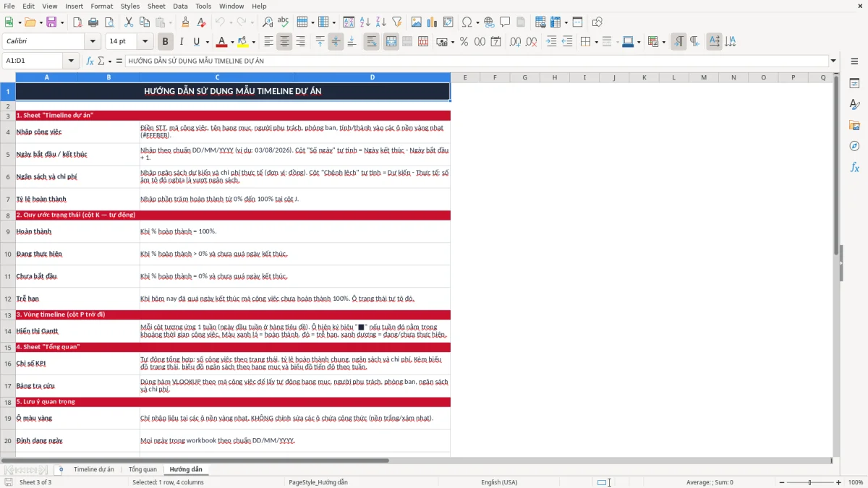Open the Function Wizard
868x488 pixels.
(x=90, y=61)
